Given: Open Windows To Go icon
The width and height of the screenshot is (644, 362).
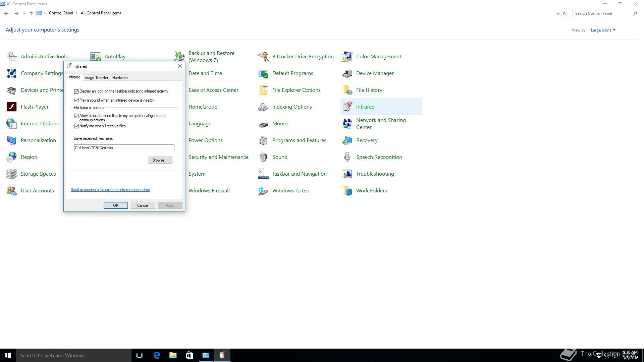Looking at the screenshot, I should coord(264,191).
